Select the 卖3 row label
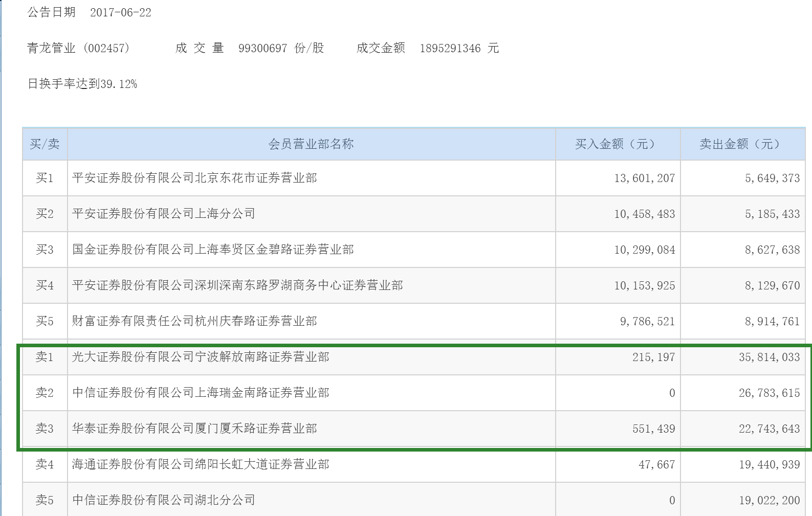This screenshot has height=516, width=812. 45,429
